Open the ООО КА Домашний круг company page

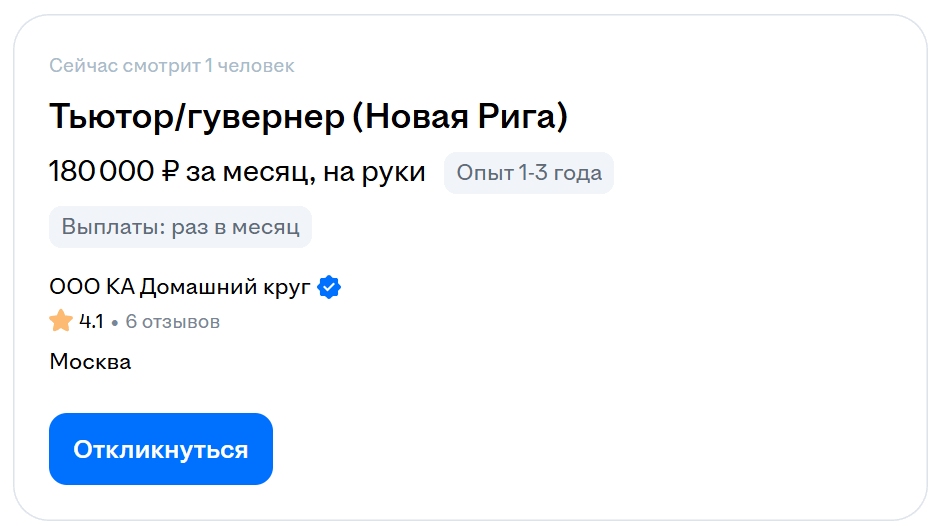[180, 287]
